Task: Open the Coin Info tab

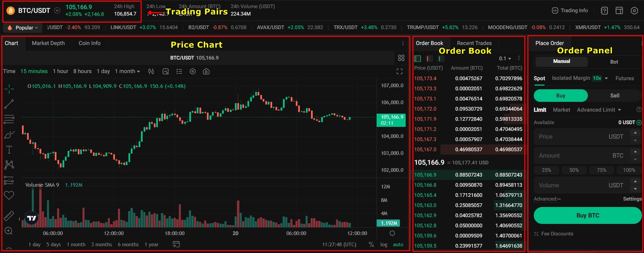Action: 90,43
